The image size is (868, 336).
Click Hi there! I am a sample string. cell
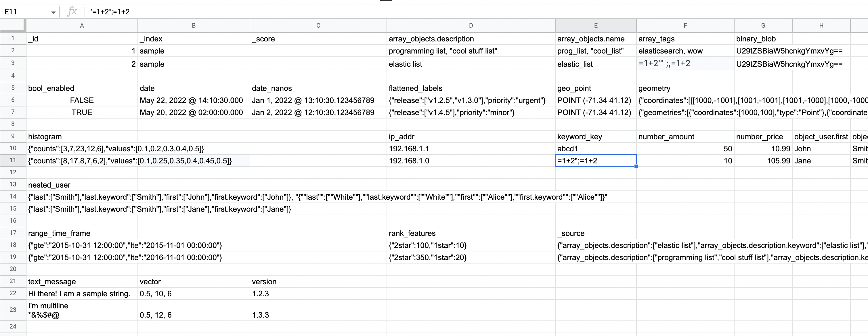tap(82, 293)
